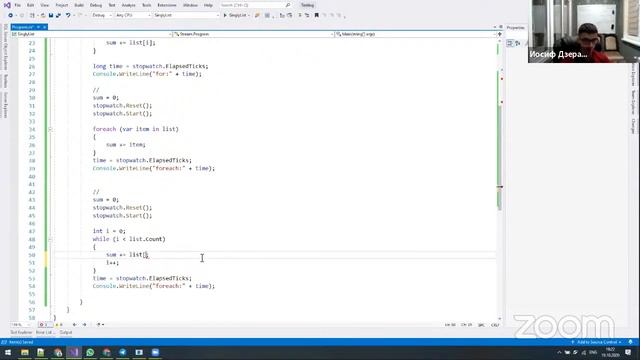
Task: Click the error count indicator
Action: [44, 325]
